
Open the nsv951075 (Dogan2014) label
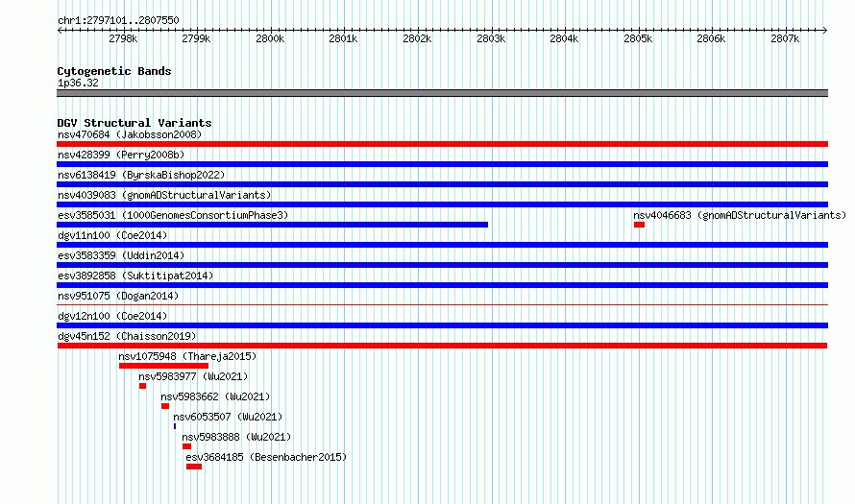click(x=118, y=296)
